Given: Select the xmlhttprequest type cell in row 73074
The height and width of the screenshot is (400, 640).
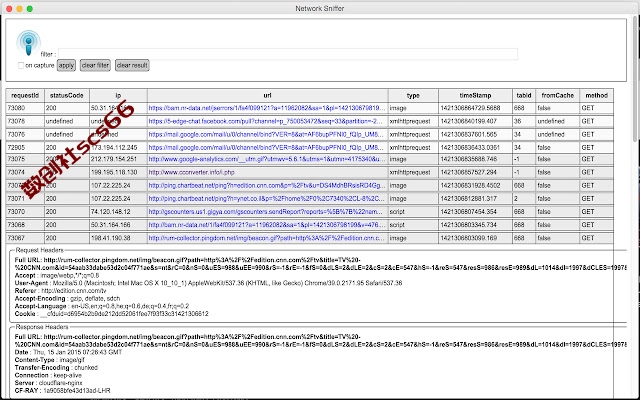Looking at the screenshot, I should click(413, 172).
